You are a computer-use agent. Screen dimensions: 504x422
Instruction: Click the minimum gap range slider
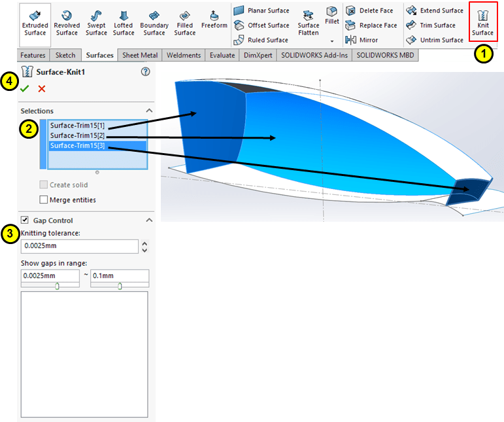point(57,286)
